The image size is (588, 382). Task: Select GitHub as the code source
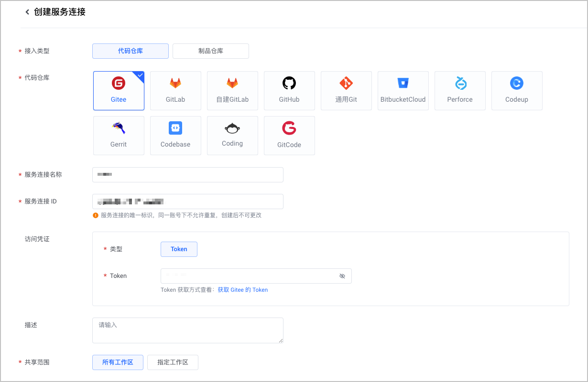pyautogui.click(x=289, y=91)
